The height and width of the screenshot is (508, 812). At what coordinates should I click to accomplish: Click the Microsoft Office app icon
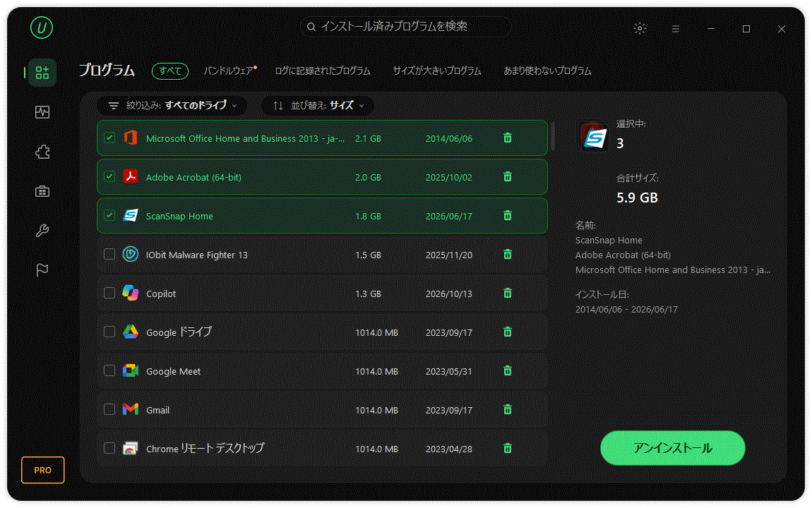pos(131,138)
